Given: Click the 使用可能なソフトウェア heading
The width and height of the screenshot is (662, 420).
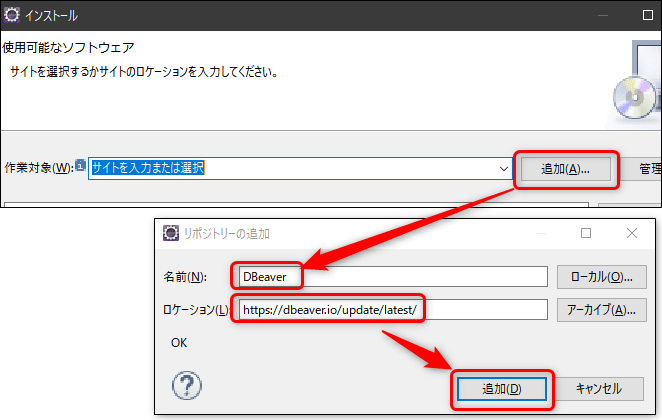Looking at the screenshot, I should tap(68, 47).
